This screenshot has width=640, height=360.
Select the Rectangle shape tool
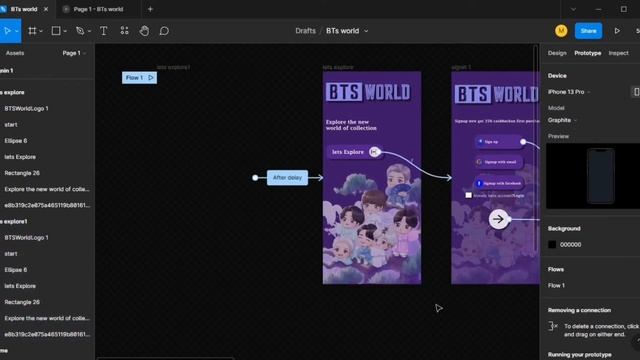[56, 31]
